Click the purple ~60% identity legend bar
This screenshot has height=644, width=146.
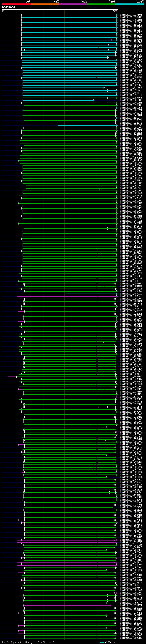[73, 4]
